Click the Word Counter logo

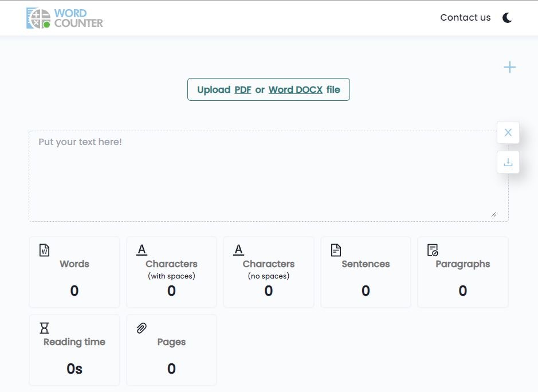(65, 18)
